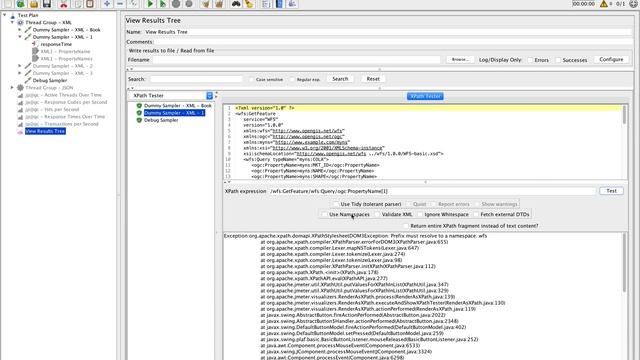Expand Dummy Sampler - XML - 3 node
The width and height of the screenshot is (640, 360).
pyautogui.click(x=20, y=73)
